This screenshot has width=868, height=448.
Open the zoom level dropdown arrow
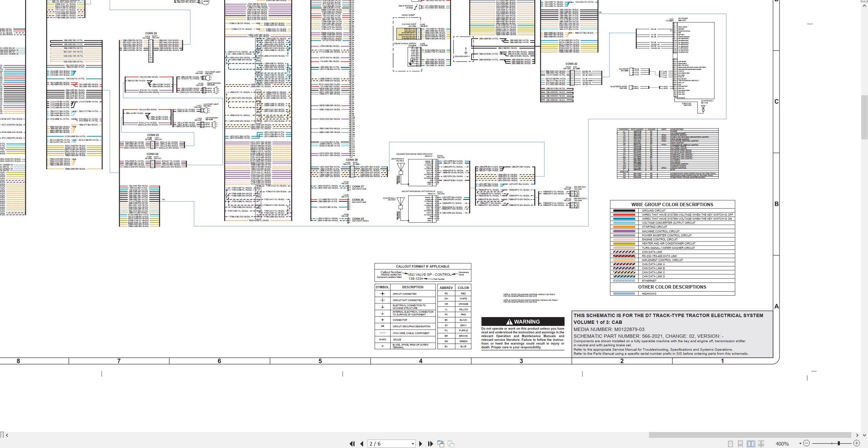(x=800, y=443)
